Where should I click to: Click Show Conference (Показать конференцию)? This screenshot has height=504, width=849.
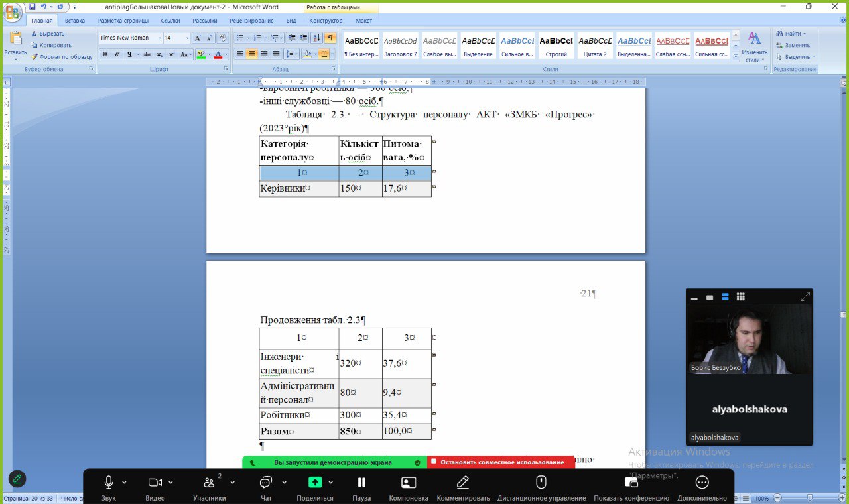631,487
